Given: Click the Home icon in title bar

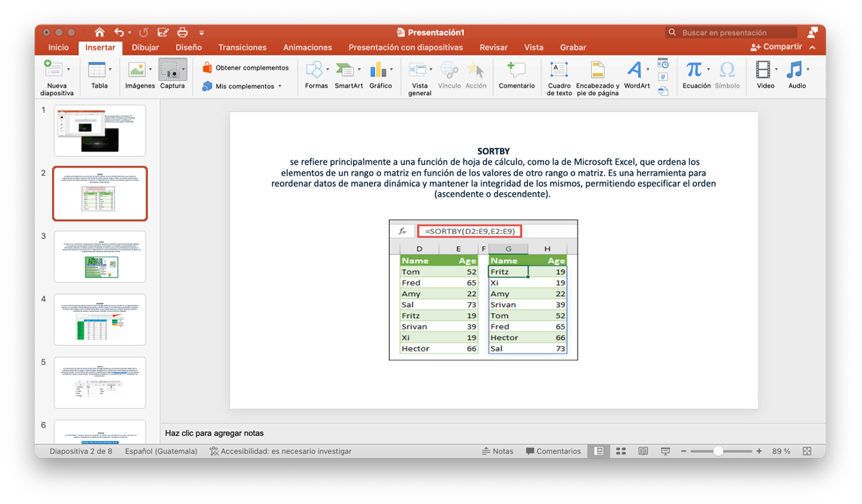Looking at the screenshot, I should click(x=99, y=32).
